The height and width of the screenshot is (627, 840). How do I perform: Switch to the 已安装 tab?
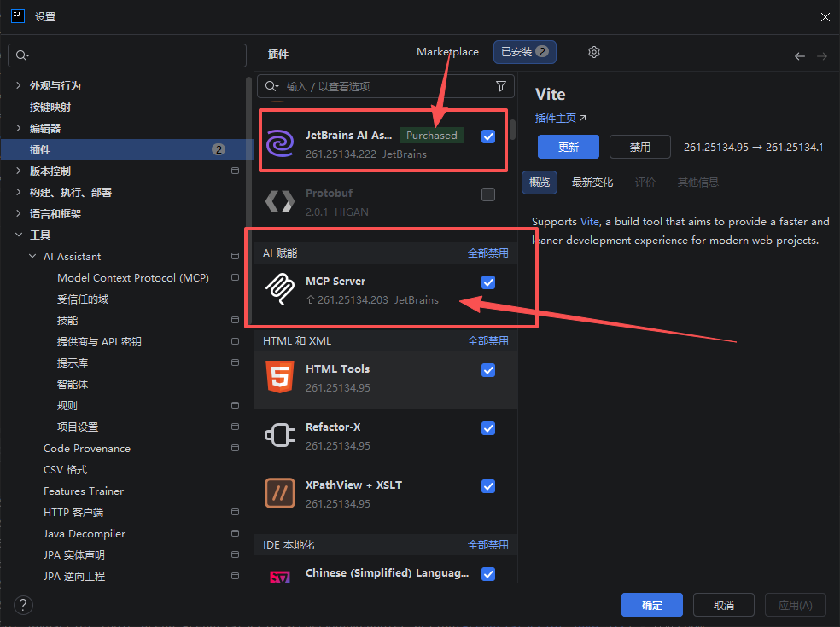coord(524,52)
